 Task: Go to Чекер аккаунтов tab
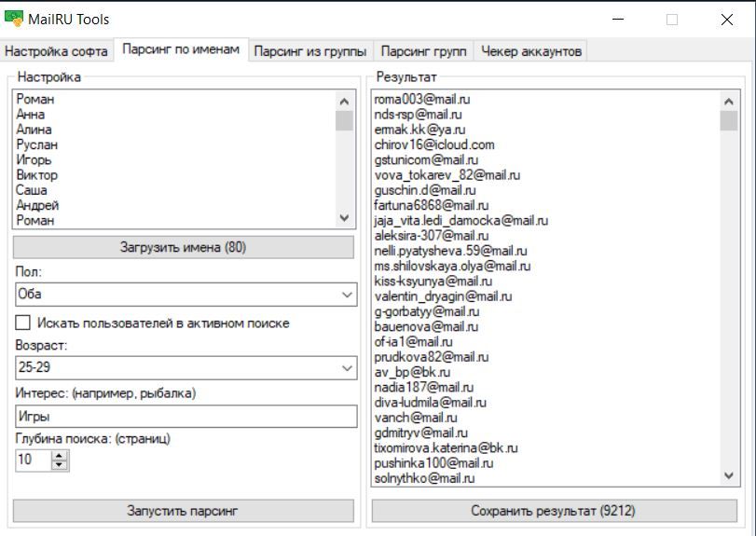point(530,51)
